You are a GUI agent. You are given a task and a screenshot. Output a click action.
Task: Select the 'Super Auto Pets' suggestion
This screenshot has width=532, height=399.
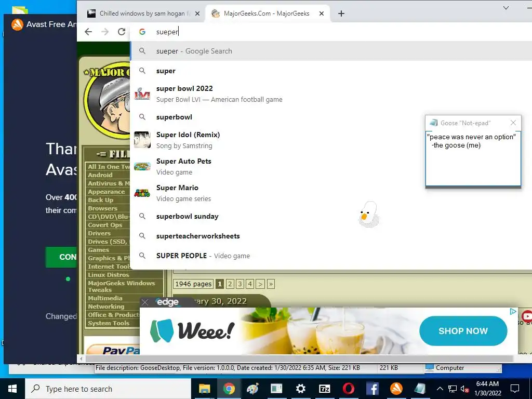click(x=331, y=166)
